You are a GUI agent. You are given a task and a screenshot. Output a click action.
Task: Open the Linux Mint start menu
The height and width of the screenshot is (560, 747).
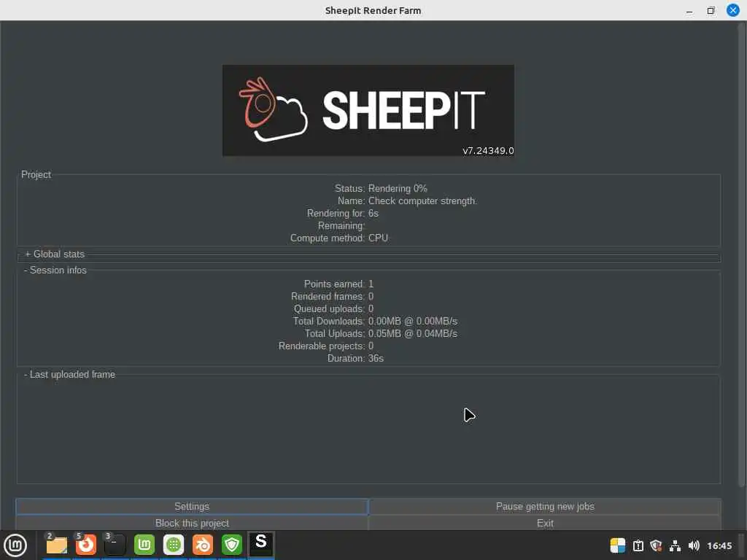point(15,545)
